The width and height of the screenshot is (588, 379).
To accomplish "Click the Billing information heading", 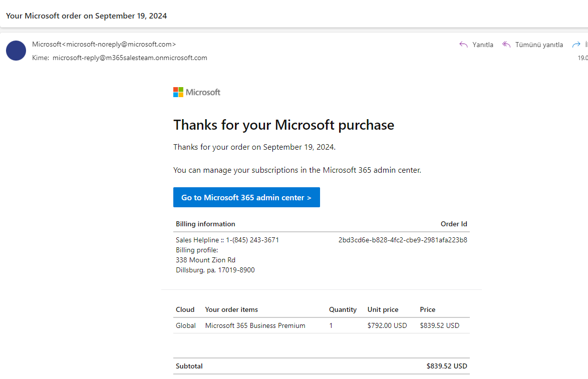I will coord(205,224).
